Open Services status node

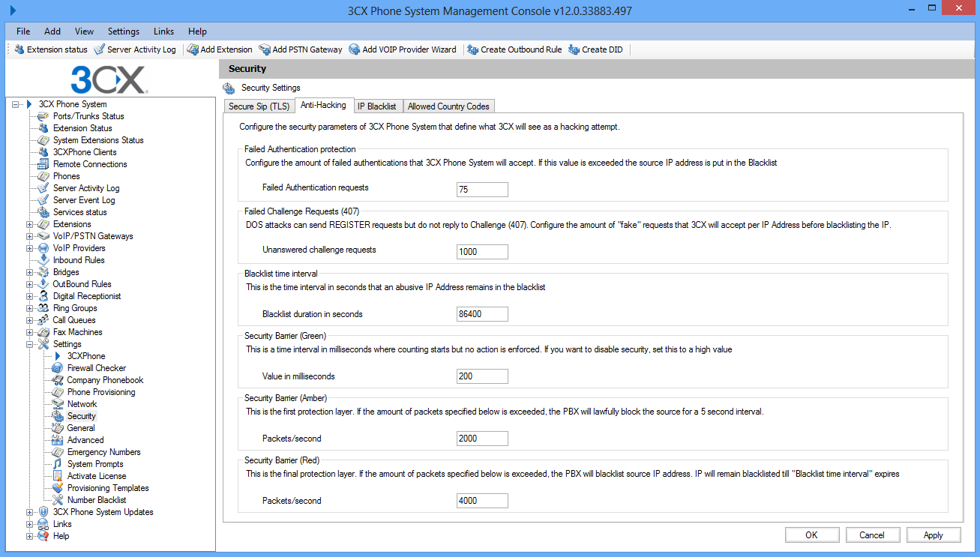click(79, 212)
